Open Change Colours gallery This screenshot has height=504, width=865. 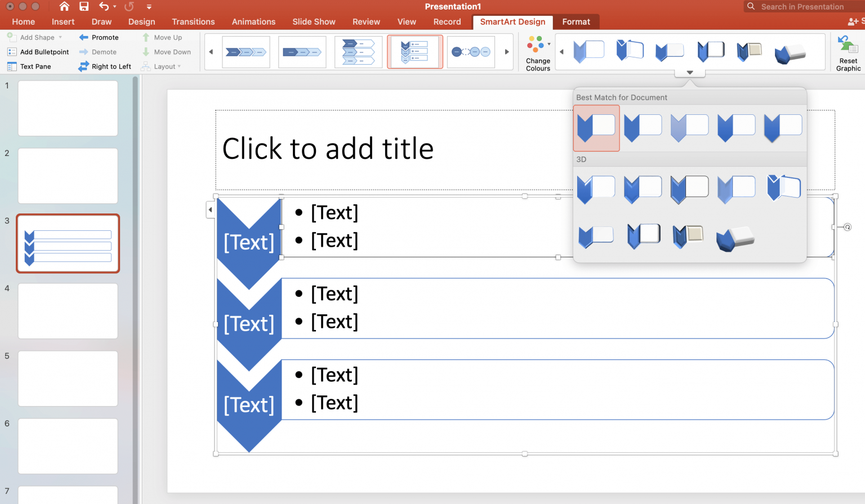(536, 52)
